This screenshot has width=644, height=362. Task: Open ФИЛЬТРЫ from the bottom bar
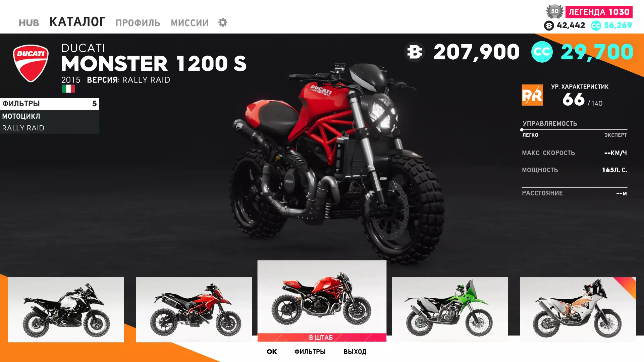tap(310, 352)
